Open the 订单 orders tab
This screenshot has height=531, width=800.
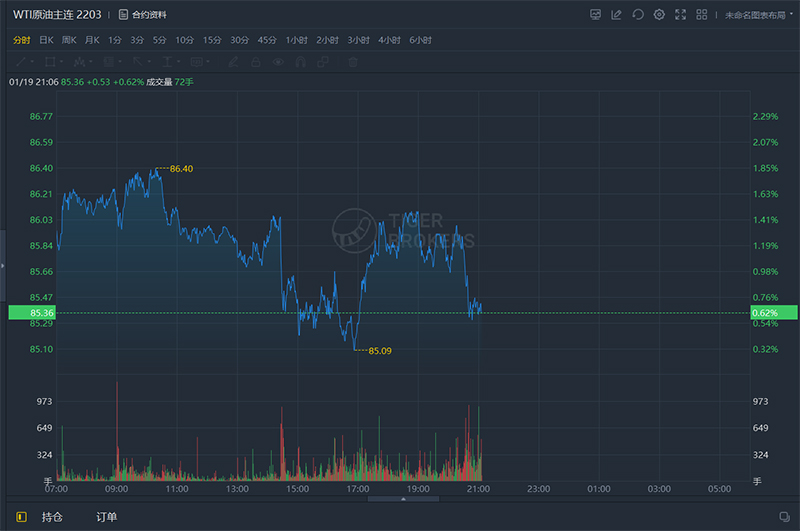[x=107, y=517]
